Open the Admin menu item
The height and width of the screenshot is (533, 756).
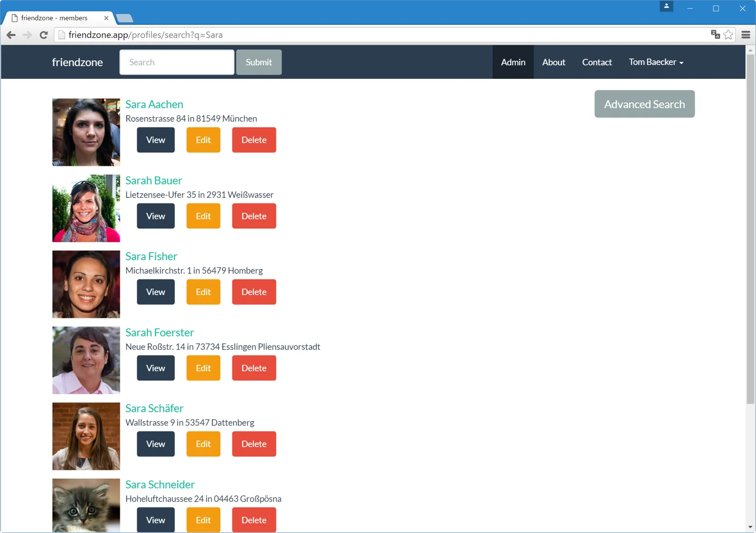tap(513, 62)
